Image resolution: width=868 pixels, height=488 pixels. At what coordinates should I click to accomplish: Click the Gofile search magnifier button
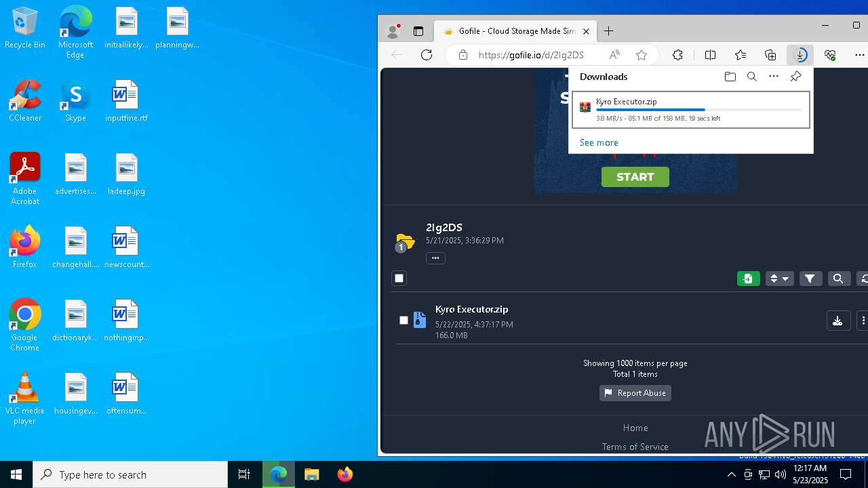point(838,279)
